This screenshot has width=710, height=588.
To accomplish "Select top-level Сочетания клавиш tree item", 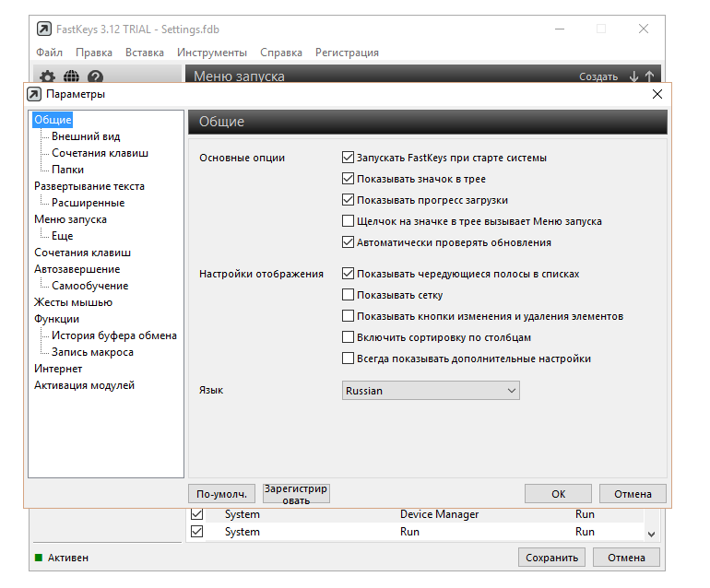I will coord(82,253).
